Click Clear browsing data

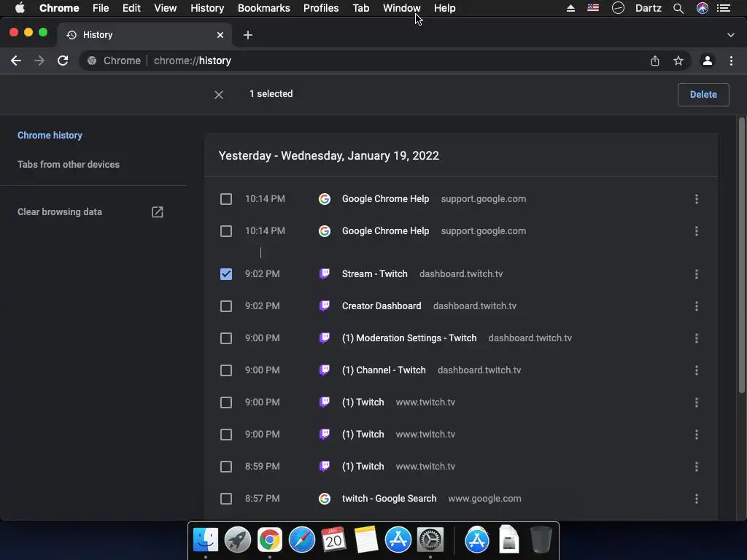[60, 212]
